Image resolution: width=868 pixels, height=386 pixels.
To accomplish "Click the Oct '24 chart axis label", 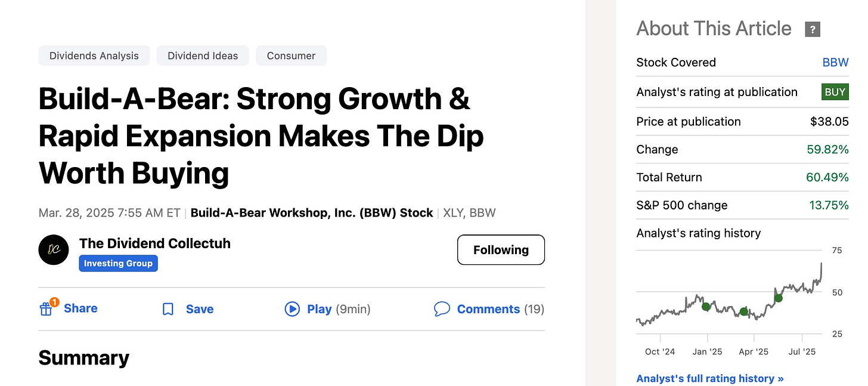I will point(660,351).
